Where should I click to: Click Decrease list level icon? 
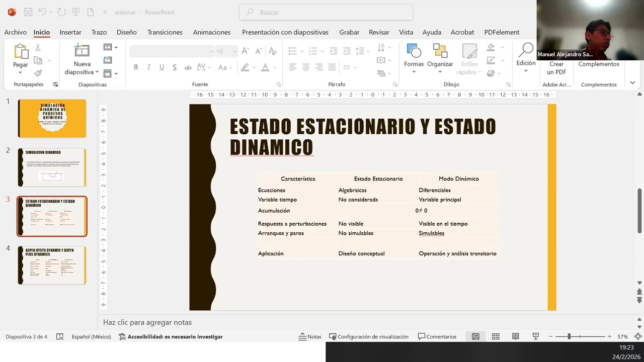coord(333,51)
